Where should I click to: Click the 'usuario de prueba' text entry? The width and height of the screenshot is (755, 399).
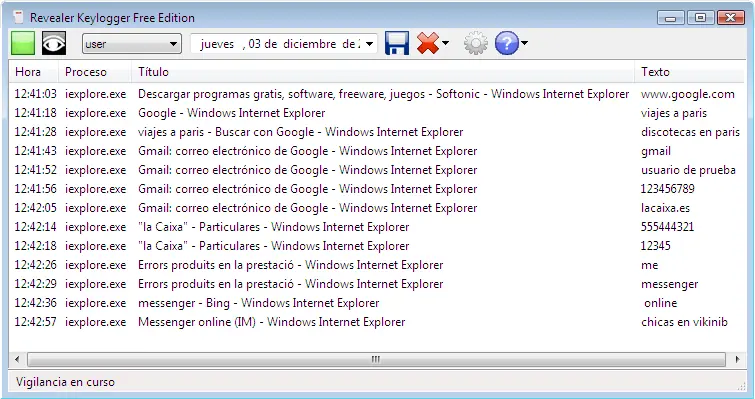click(688, 170)
